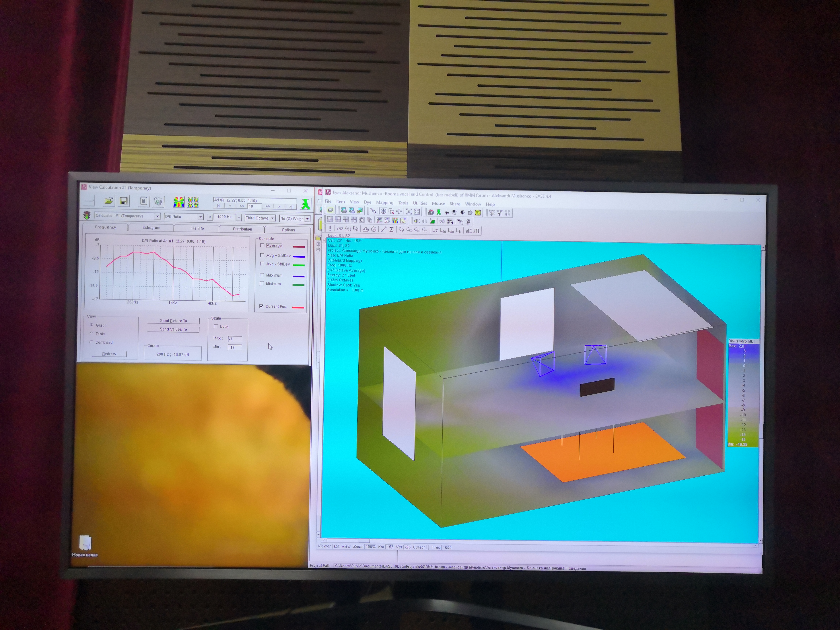Open the Utilities menu in EASE
This screenshot has height=630, width=840.
pos(420,203)
